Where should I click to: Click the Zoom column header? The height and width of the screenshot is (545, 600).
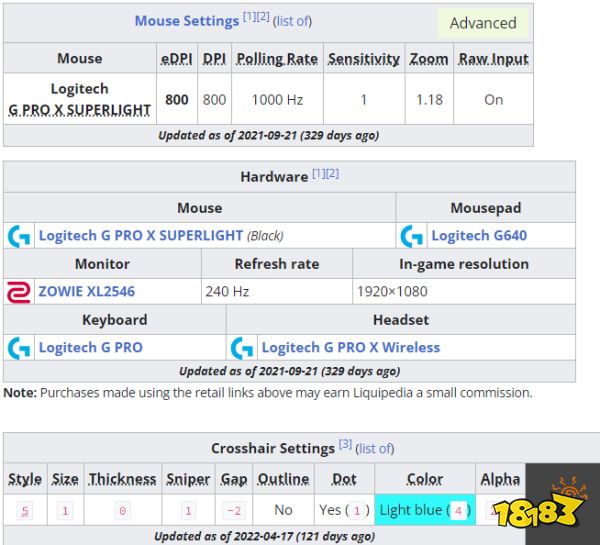pyautogui.click(x=429, y=59)
